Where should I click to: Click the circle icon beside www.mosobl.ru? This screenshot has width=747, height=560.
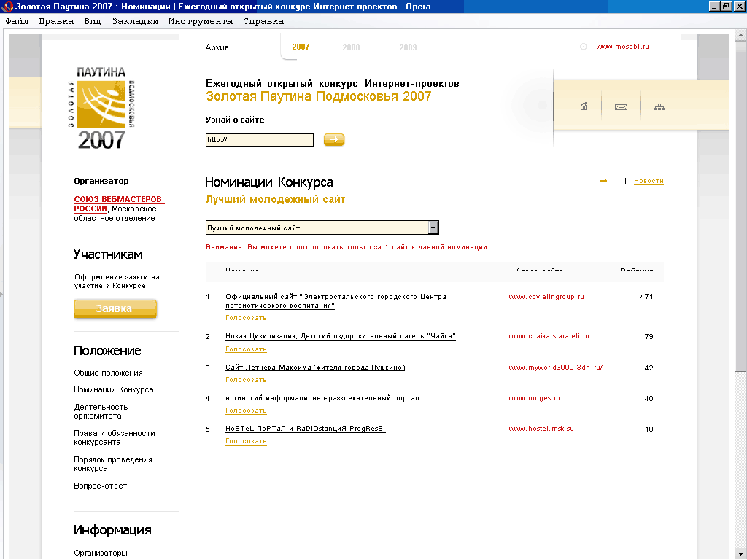(584, 47)
